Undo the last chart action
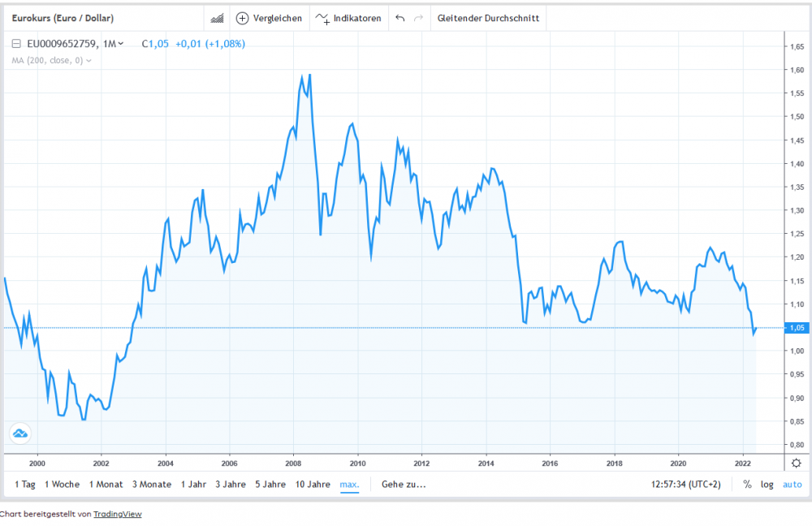The image size is (812, 526). [x=400, y=18]
